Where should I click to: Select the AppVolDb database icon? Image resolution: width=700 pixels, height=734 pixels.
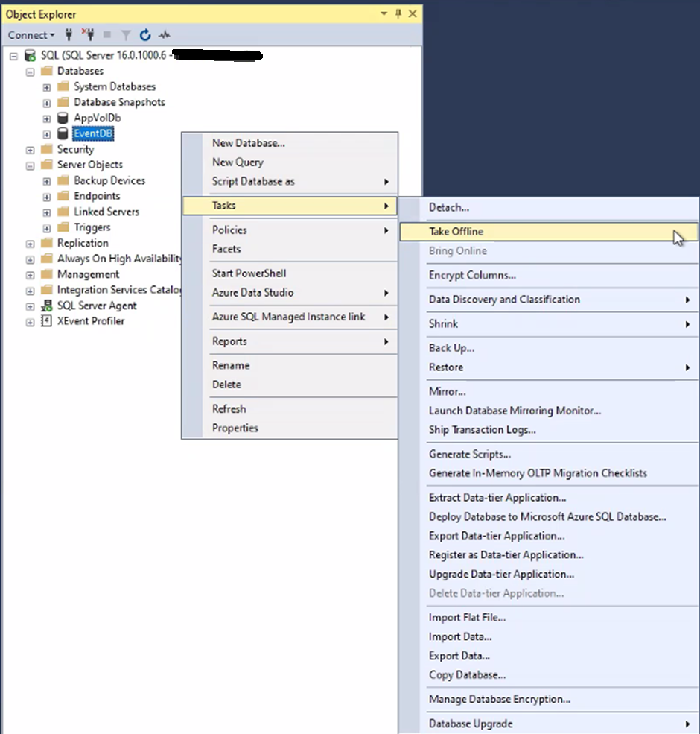point(63,118)
